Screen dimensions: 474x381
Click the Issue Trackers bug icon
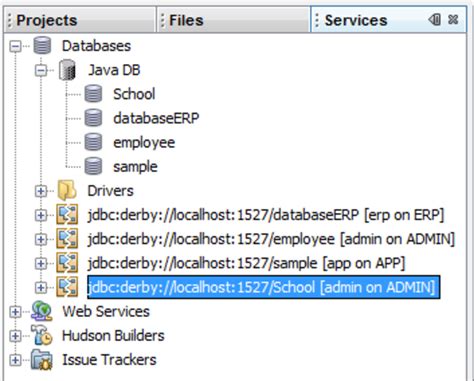[42, 360]
